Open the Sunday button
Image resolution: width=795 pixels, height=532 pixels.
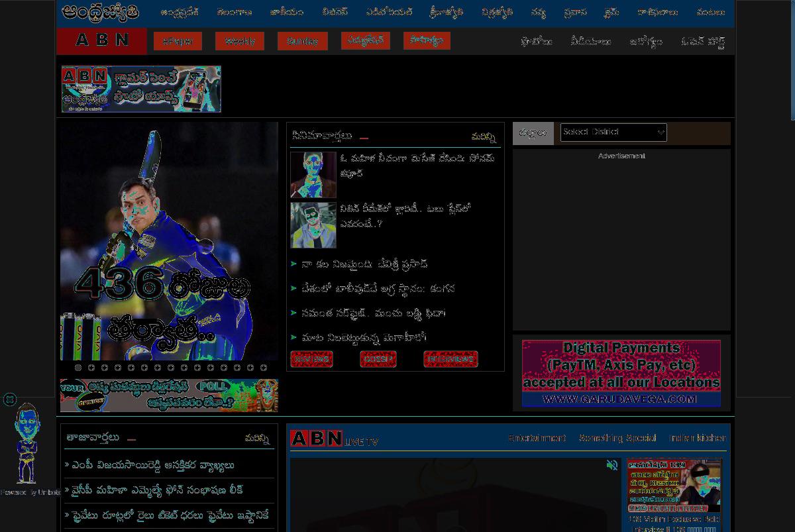302,41
